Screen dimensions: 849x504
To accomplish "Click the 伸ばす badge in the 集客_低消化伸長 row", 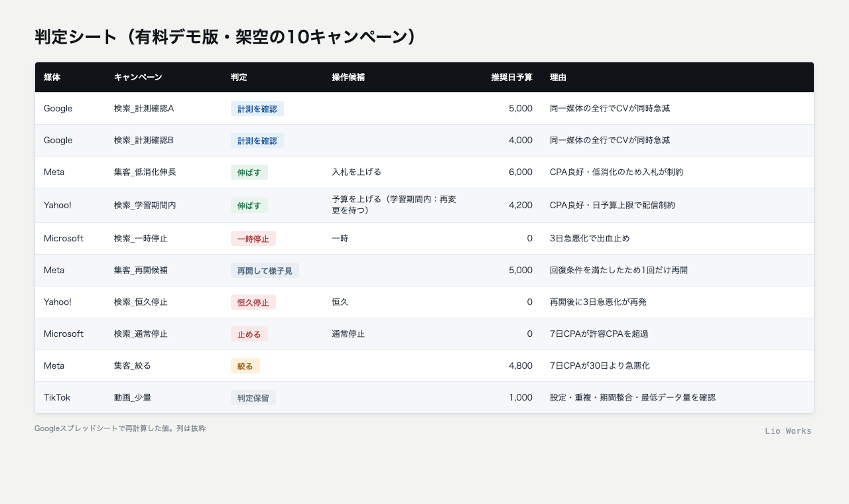I will [x=249, y=172].
